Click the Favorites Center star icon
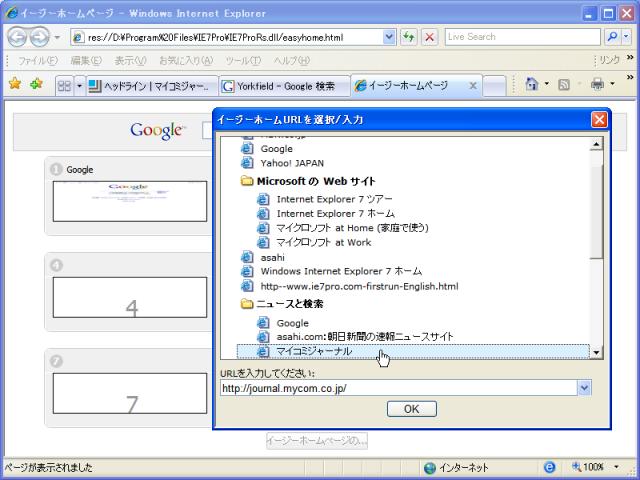640x480 pixels. [x=15, y=84]
